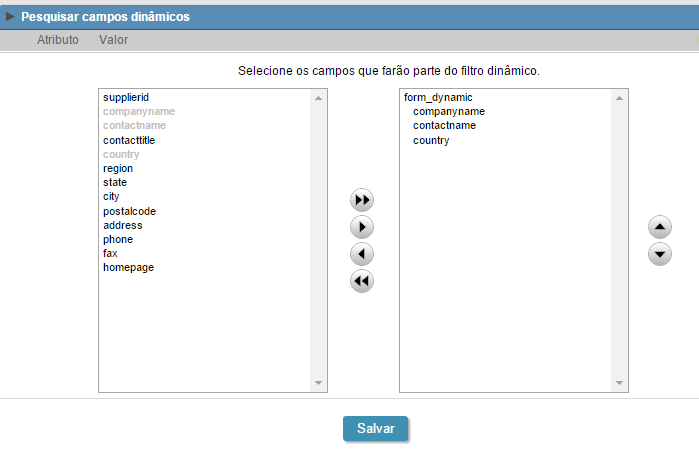Screen dimensions: 699x449
Task: Click the move selected left arrow icon
Action: tap(362, 254)
